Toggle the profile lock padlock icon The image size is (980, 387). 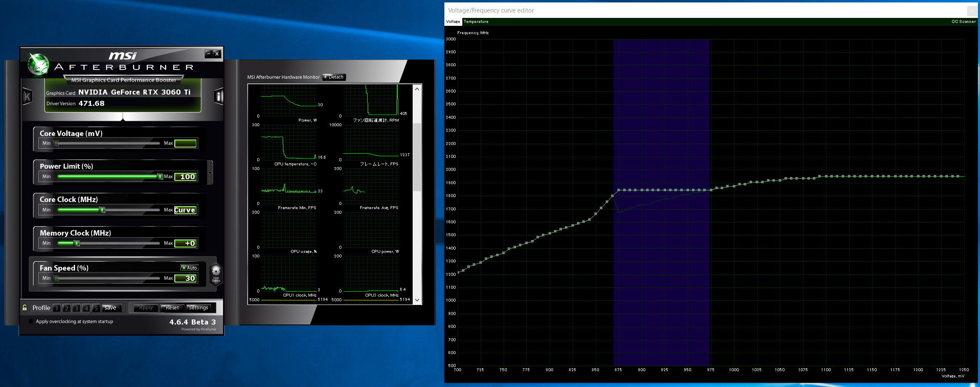[25, 308]
